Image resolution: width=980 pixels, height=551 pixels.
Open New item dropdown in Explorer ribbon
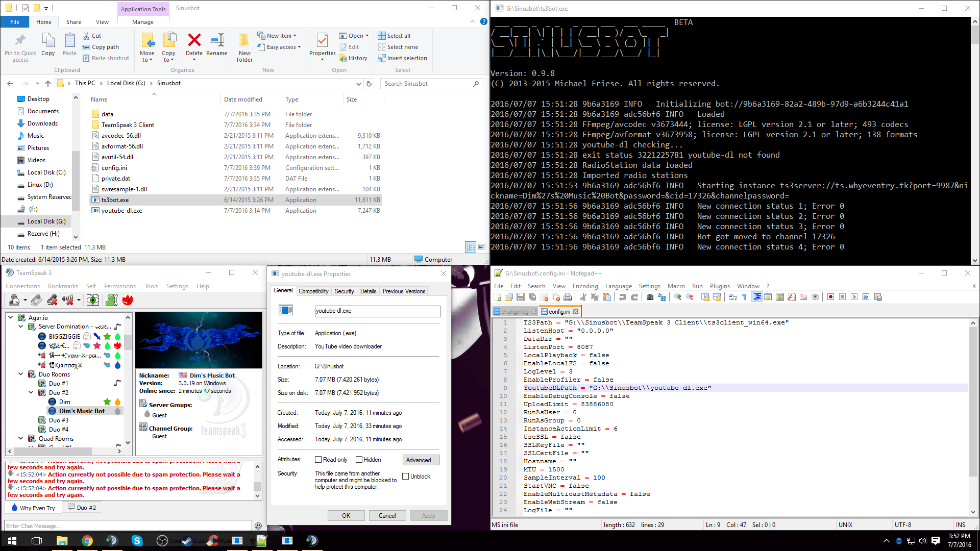[277, 36]
